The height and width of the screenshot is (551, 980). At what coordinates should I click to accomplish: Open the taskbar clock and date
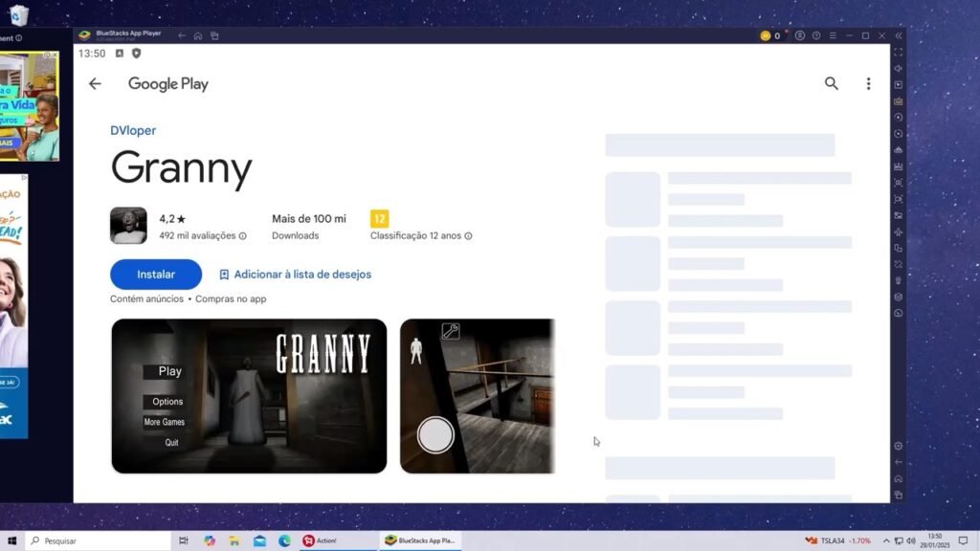934,540
